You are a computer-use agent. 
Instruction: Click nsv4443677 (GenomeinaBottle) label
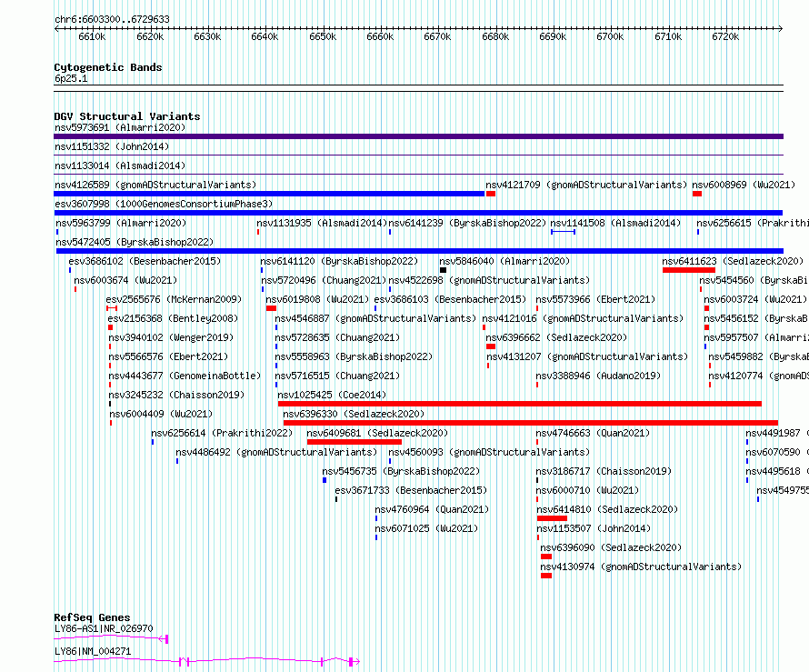point(185,376)
